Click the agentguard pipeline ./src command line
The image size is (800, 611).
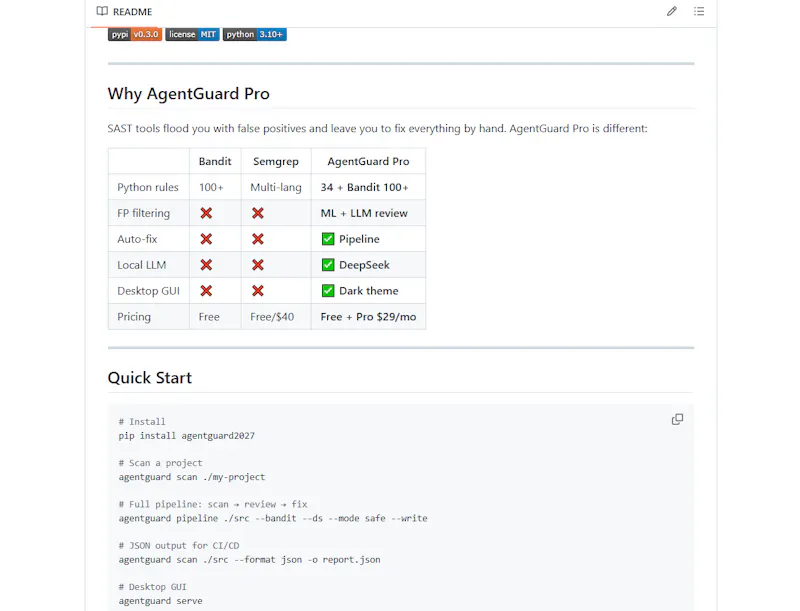point(273,518)
